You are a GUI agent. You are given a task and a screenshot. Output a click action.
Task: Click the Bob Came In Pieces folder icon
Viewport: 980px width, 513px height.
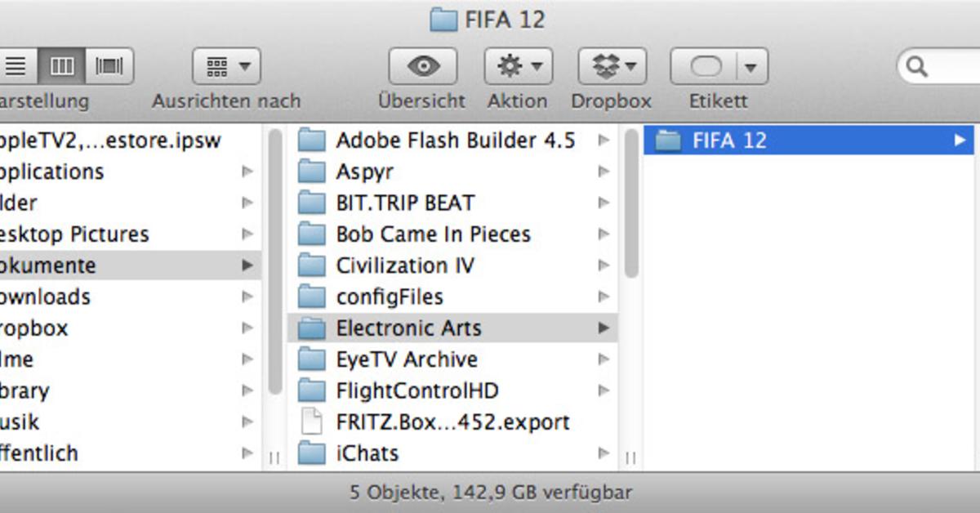point(312,234)
